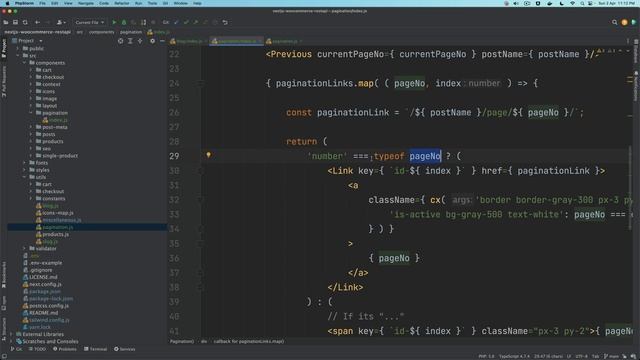
Task: Open the Services tool window button
Action: (124, 349)
